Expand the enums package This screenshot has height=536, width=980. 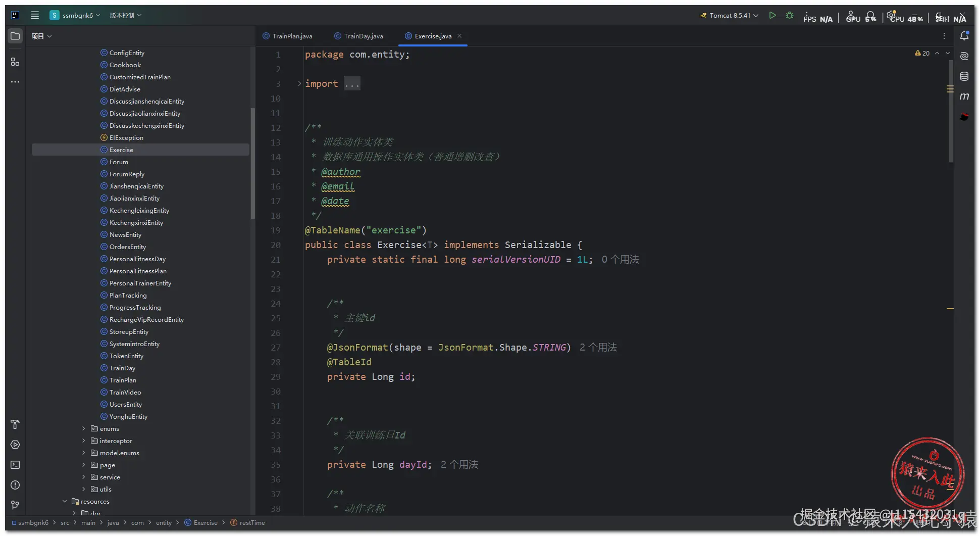84,429
